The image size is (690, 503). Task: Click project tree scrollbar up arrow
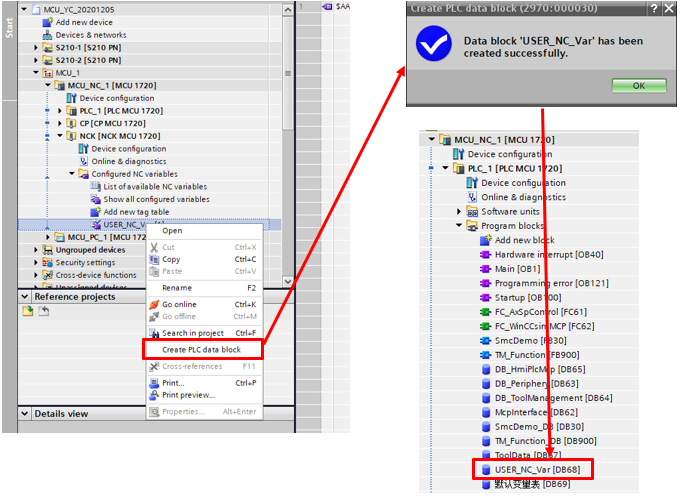point(287,9)
